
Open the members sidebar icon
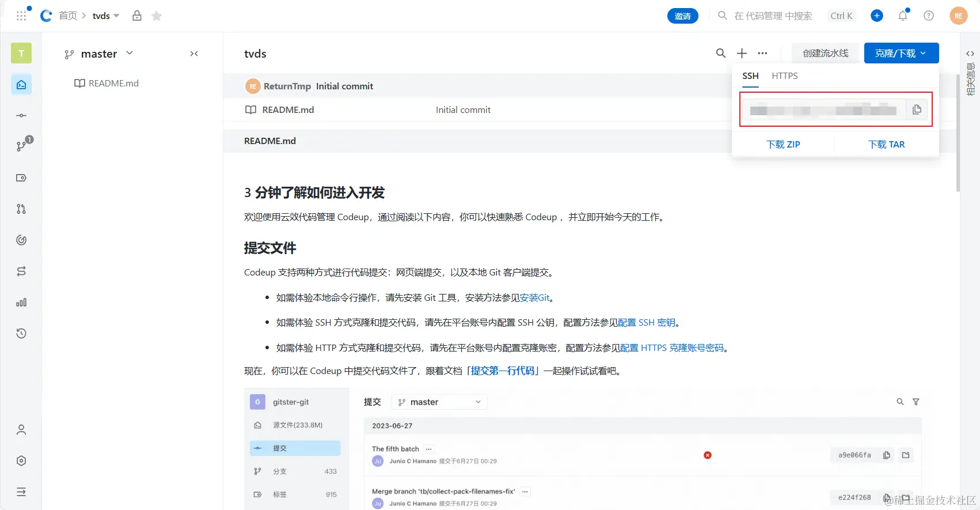pyautogui.click(x=21, y=429)
